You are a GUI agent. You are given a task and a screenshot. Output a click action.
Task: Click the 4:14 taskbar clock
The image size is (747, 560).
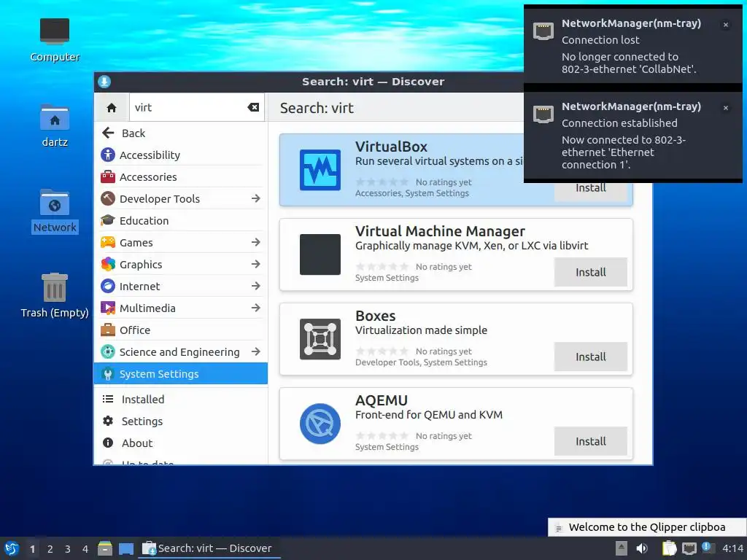tap(732, 548)
